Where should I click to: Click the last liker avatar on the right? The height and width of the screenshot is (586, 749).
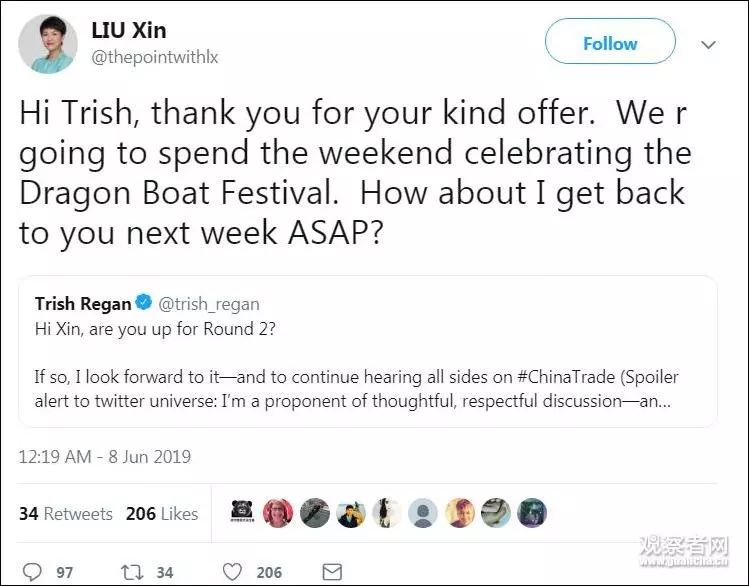tap(532, 513)
